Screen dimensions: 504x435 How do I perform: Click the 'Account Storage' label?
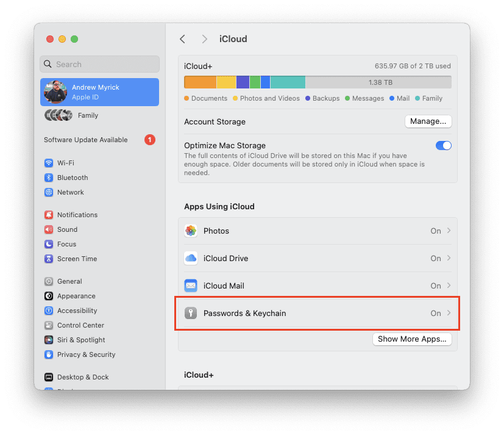coord(215,121)
